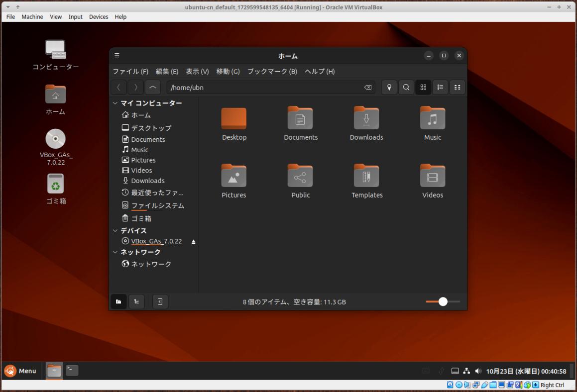Minimize the ホーム window

[428, 56]
